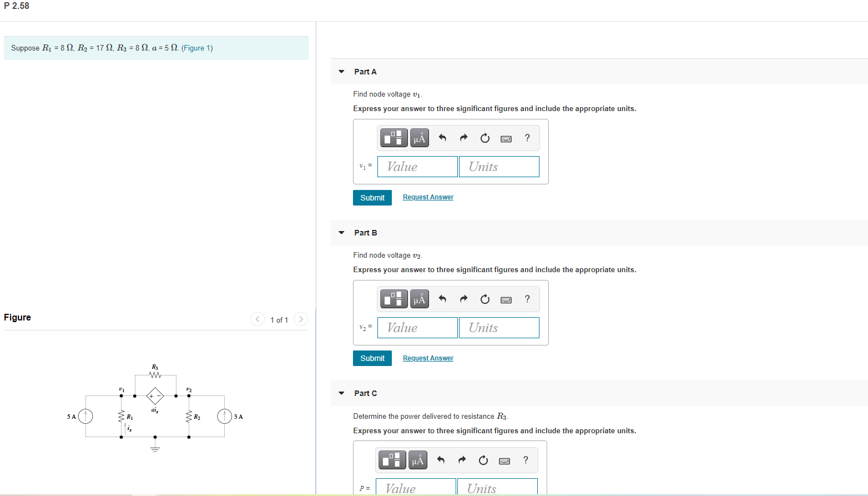The height and width of the screenshot is (496, 868).
Task: Open help question mark in Part A
Action: pyautogui.click(x=527, y=138)
